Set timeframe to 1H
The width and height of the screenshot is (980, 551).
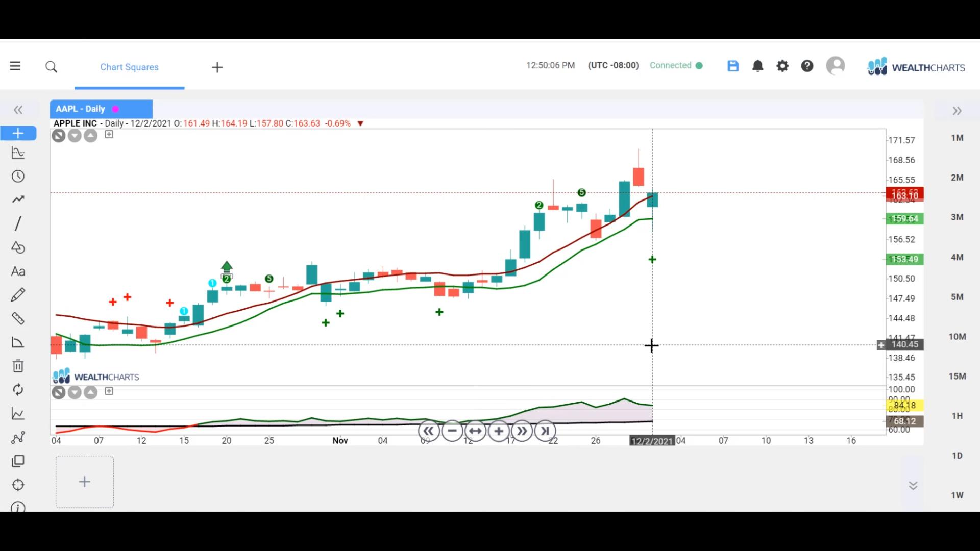tap(957, 416)
